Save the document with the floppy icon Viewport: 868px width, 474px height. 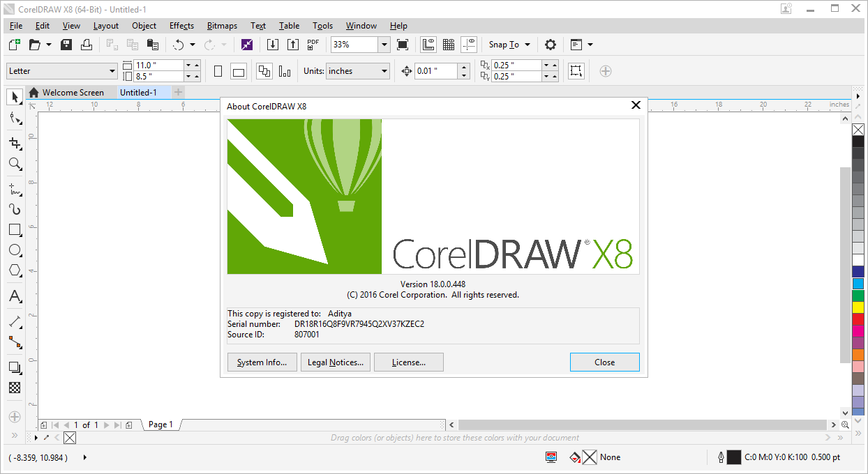point(66,45)
